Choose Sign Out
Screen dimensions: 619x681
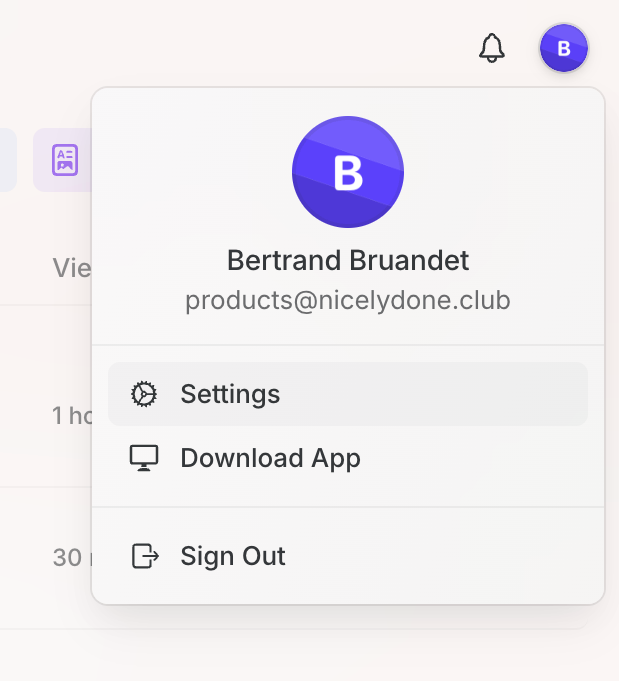(x=348, y=556)
